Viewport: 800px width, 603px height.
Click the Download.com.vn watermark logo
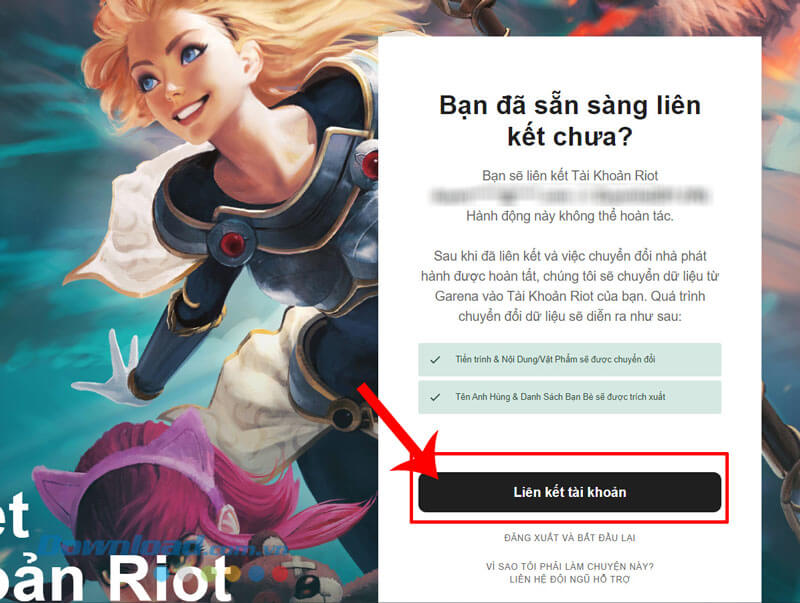click(x=163, y=547)
